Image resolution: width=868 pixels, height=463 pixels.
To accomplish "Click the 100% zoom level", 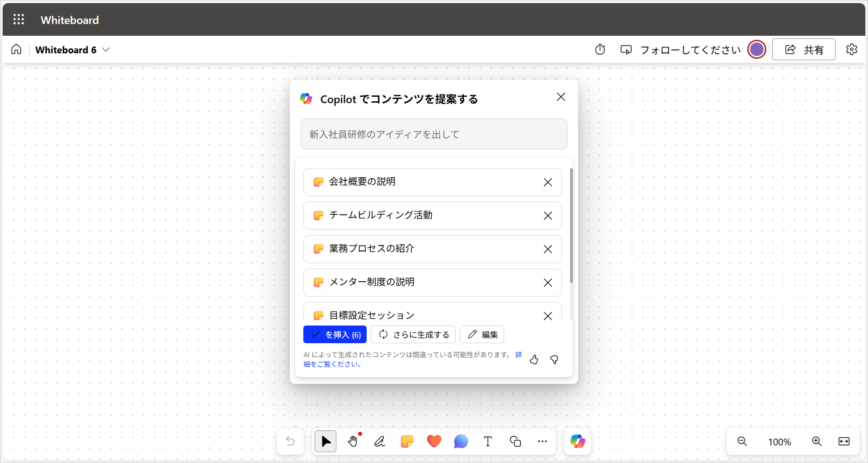I will click(779, 442).
